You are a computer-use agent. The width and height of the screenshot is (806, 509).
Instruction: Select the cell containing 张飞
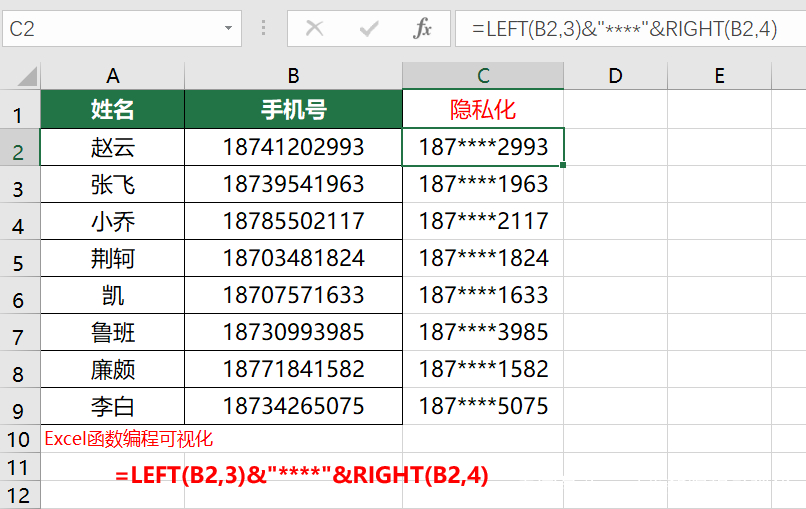[113, 184]
